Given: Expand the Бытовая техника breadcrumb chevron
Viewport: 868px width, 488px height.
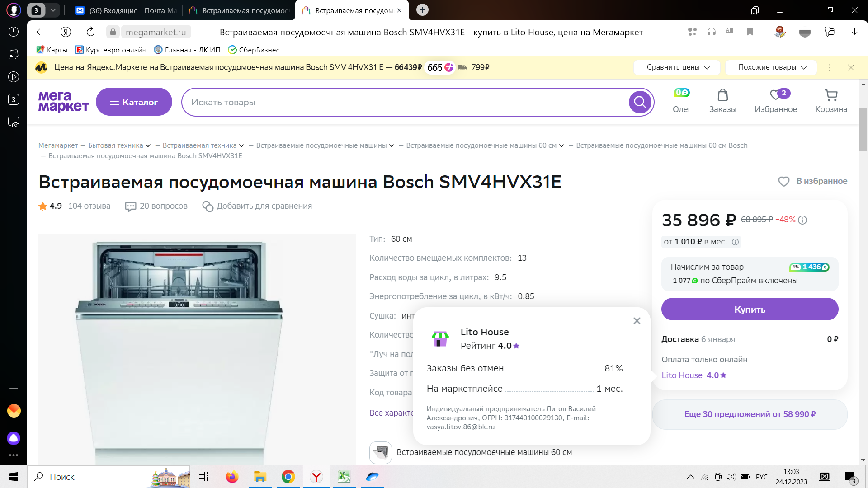Looking at the screenshot, I should click(148, 145).
